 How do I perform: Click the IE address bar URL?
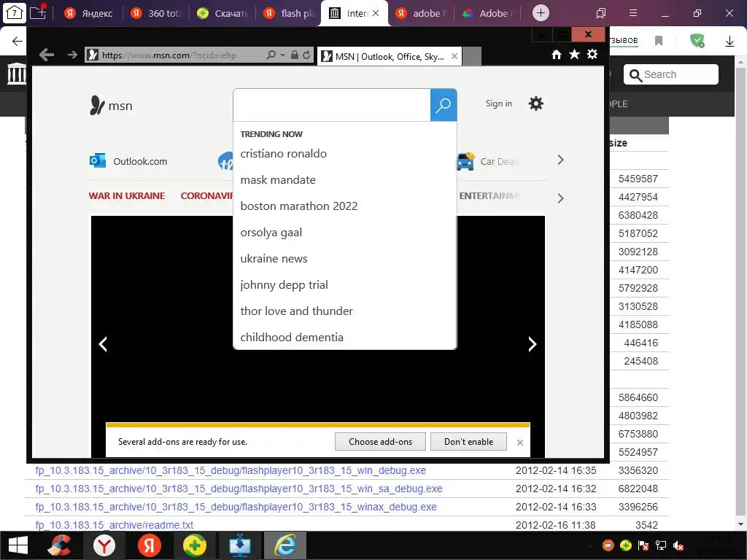point(169,55)
